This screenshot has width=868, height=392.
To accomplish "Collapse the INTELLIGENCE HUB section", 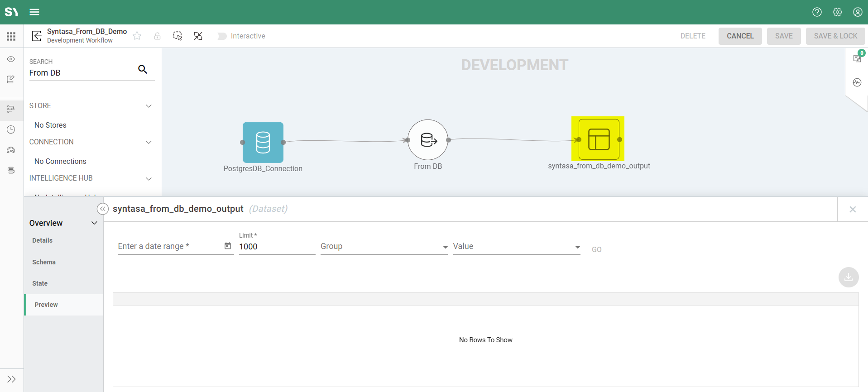I will click(x=149, y=179).
